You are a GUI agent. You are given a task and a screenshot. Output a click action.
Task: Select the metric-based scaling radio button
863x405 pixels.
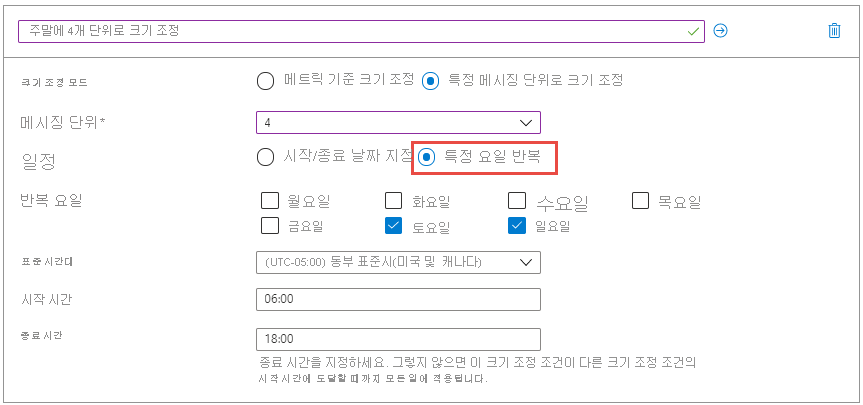(265, 81)
